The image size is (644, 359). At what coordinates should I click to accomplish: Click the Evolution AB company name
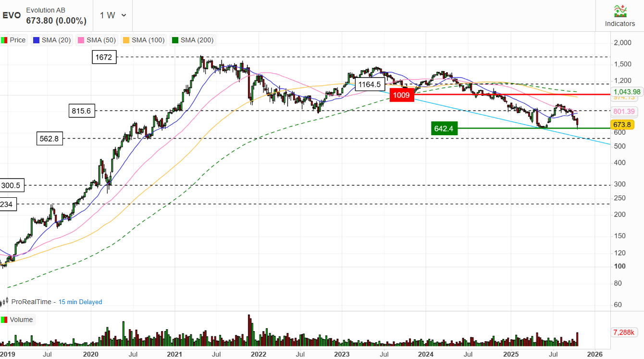(x=46, y=10)
